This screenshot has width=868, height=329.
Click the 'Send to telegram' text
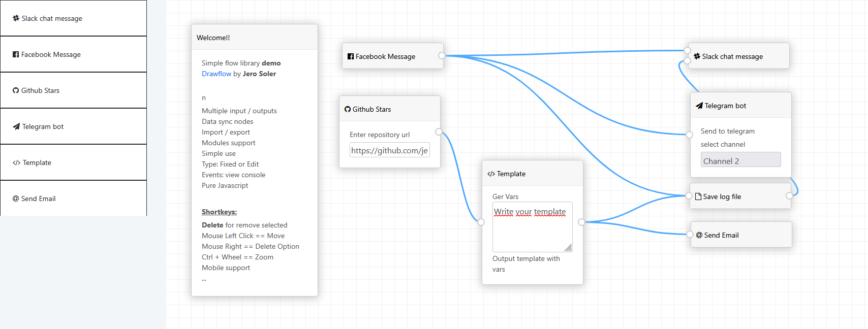(728, 131)
